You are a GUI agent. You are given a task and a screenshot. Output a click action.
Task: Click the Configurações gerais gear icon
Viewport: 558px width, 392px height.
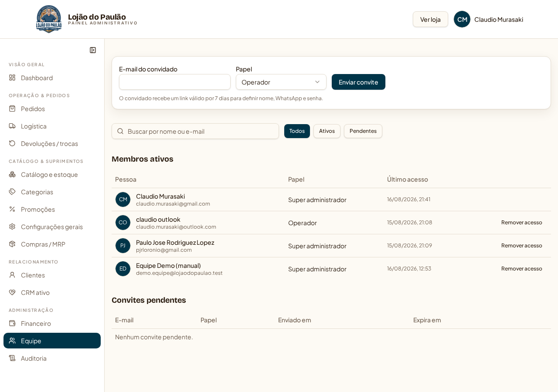point(12,226)
